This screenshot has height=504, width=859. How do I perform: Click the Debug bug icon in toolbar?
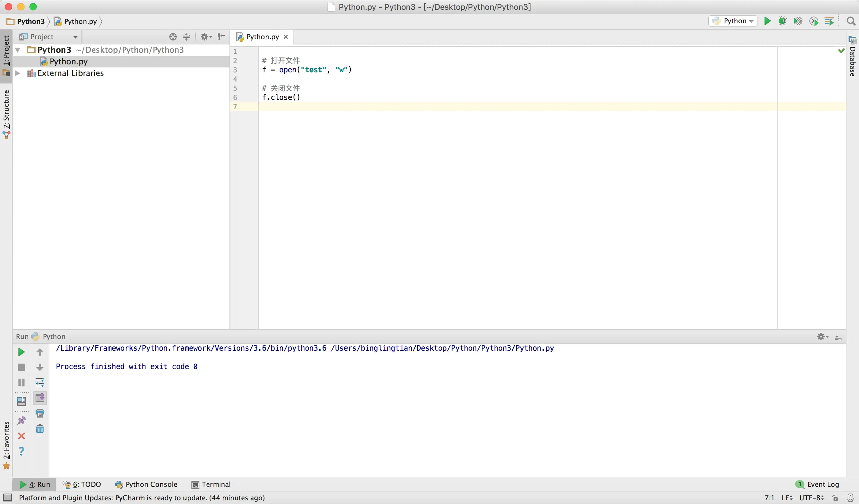point(783,21)
